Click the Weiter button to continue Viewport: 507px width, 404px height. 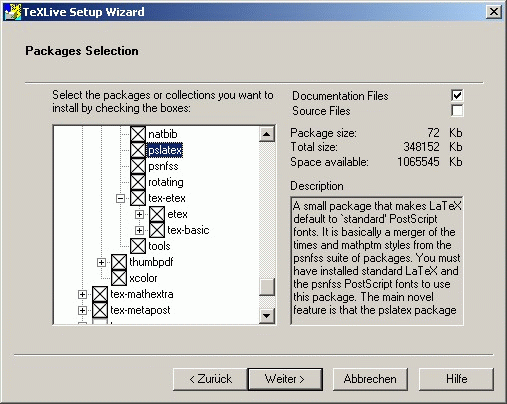(x=285, y=379)
